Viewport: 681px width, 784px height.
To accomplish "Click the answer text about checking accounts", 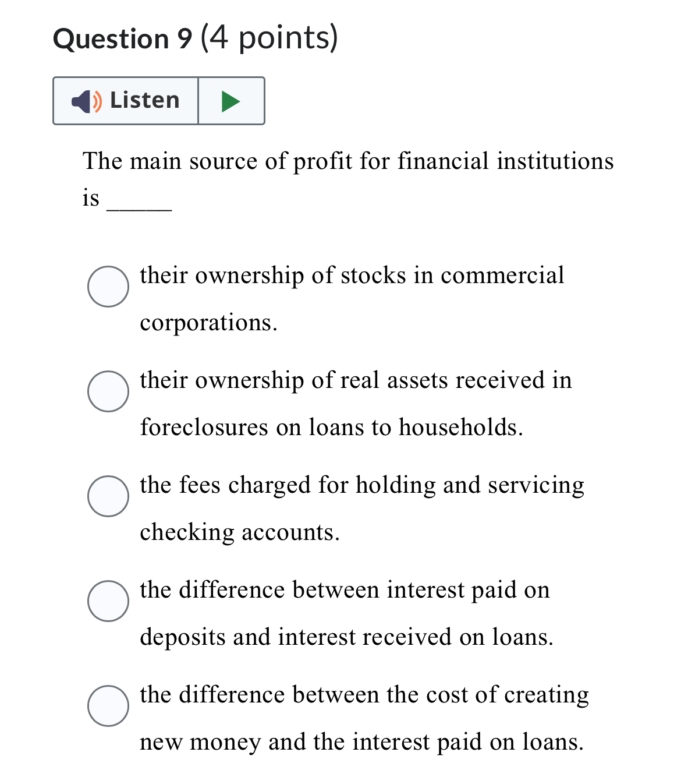I will tap(362, 485).
